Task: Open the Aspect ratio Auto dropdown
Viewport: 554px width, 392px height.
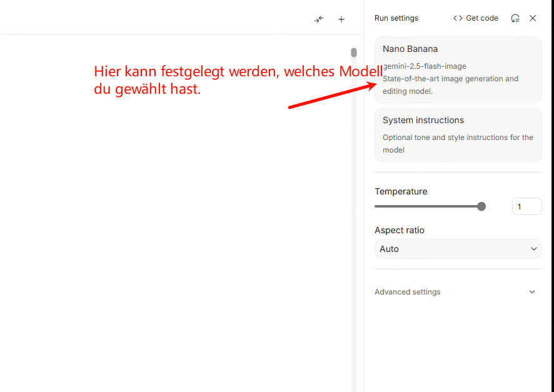Action: coord(458,249)
